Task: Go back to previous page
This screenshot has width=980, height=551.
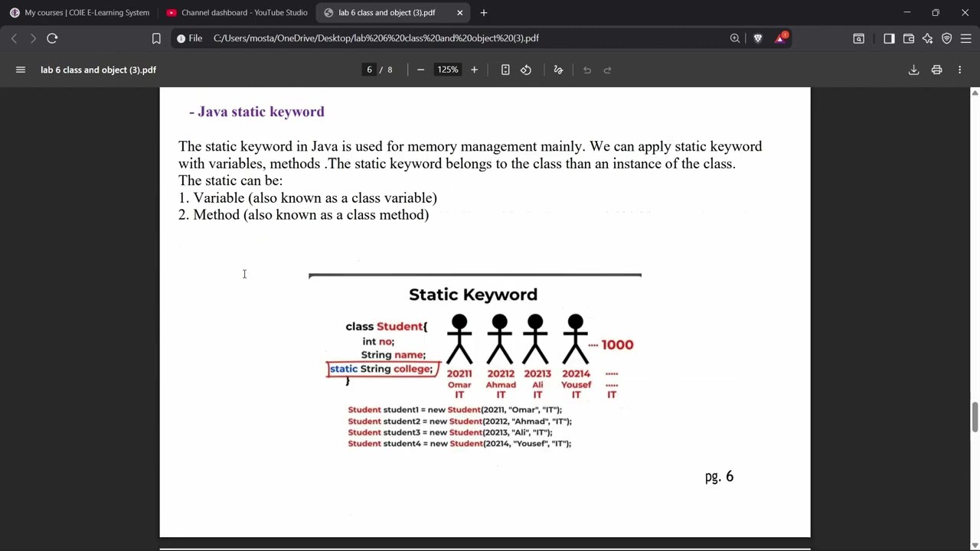Action: click(x=14, y=38)
